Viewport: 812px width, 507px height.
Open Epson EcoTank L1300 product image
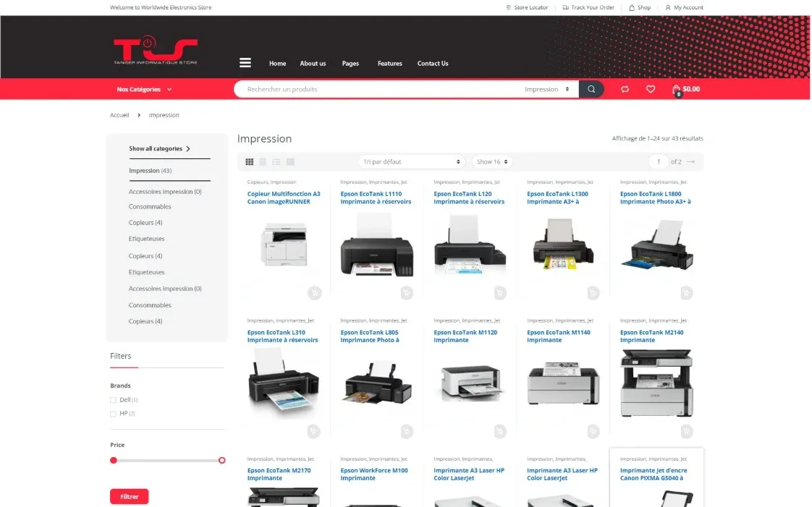562,244
